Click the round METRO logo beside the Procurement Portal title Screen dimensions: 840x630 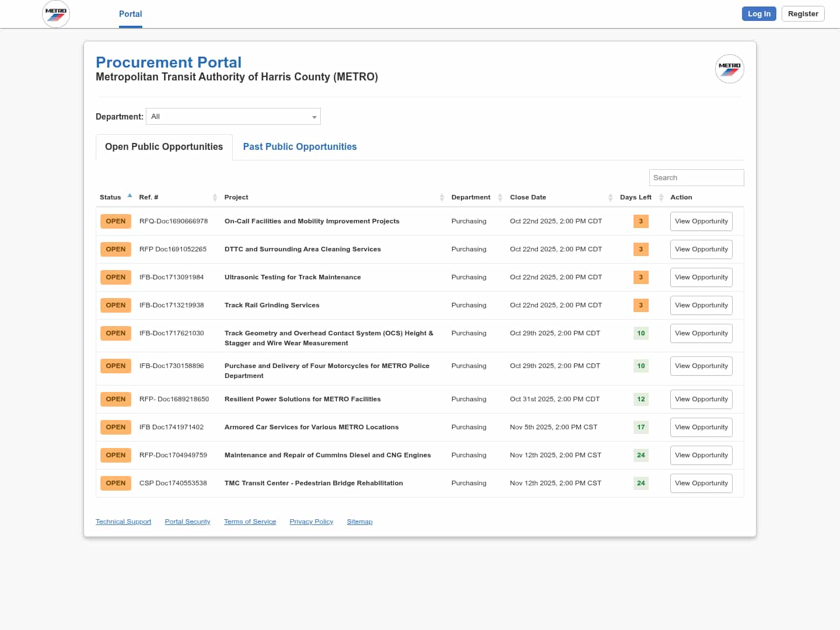coord(729,69)
